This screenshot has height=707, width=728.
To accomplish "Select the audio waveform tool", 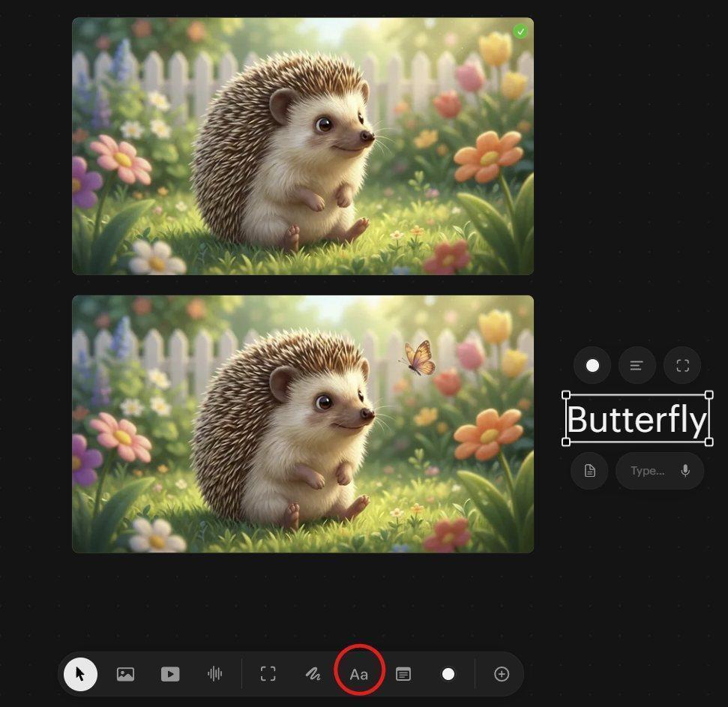I will click(214, 673).
